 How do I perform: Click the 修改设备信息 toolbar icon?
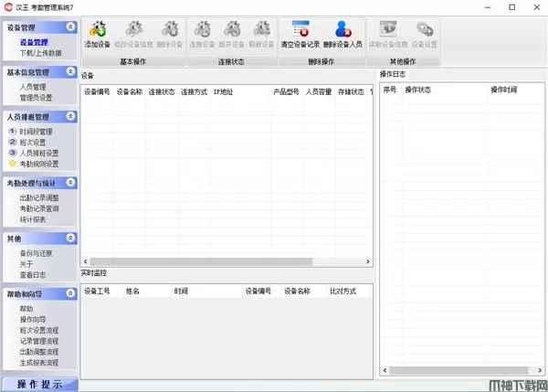click(x=134, y=29)
